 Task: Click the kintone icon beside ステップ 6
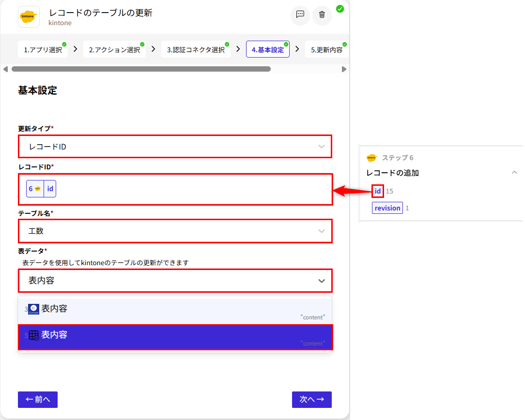click(371, 157)
